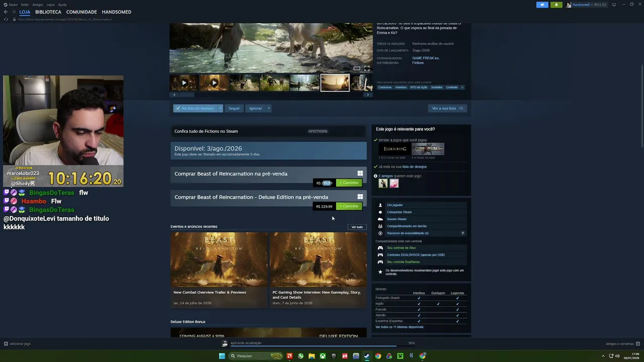644x362 pixels.
Task: Click 'Ver tudo' for recent events
Action: [x=357, y=227]
